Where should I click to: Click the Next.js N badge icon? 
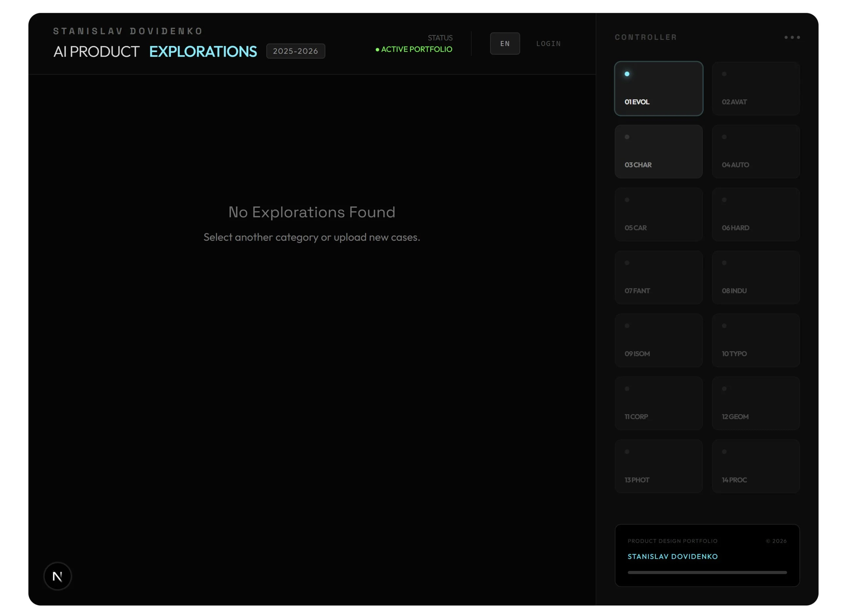click(58, 576)
